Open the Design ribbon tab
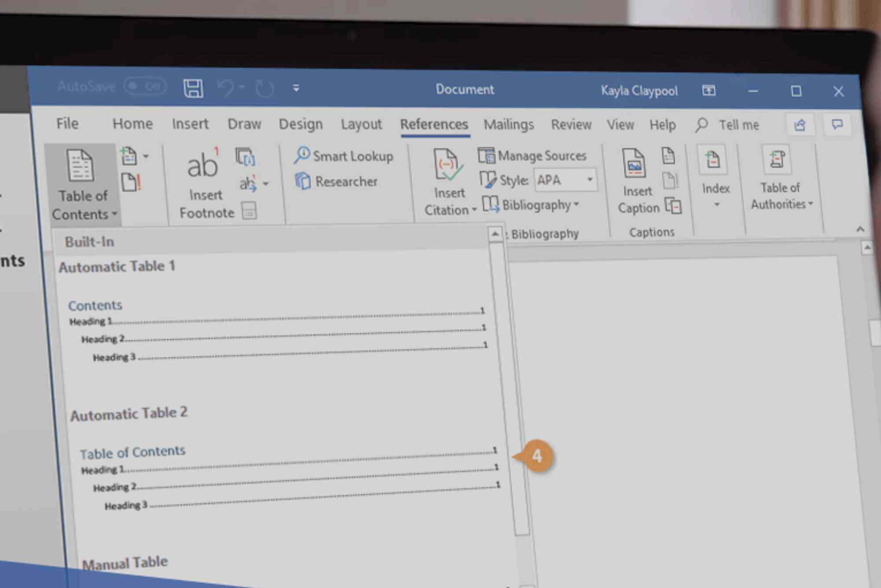The image size is (881, 588). click(300, 125)
